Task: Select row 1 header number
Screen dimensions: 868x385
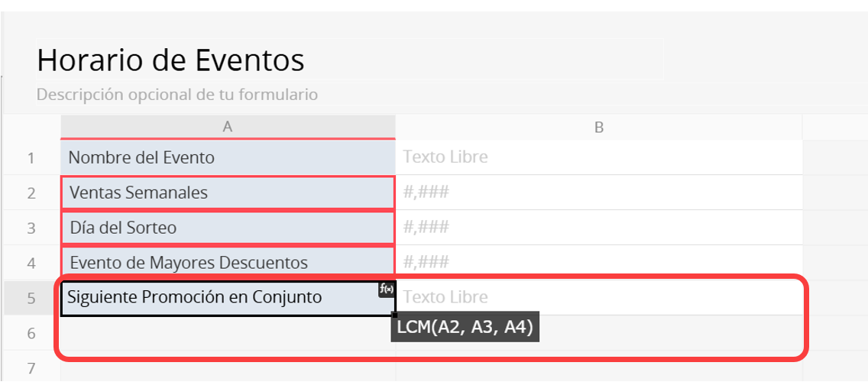Action: 31,158
